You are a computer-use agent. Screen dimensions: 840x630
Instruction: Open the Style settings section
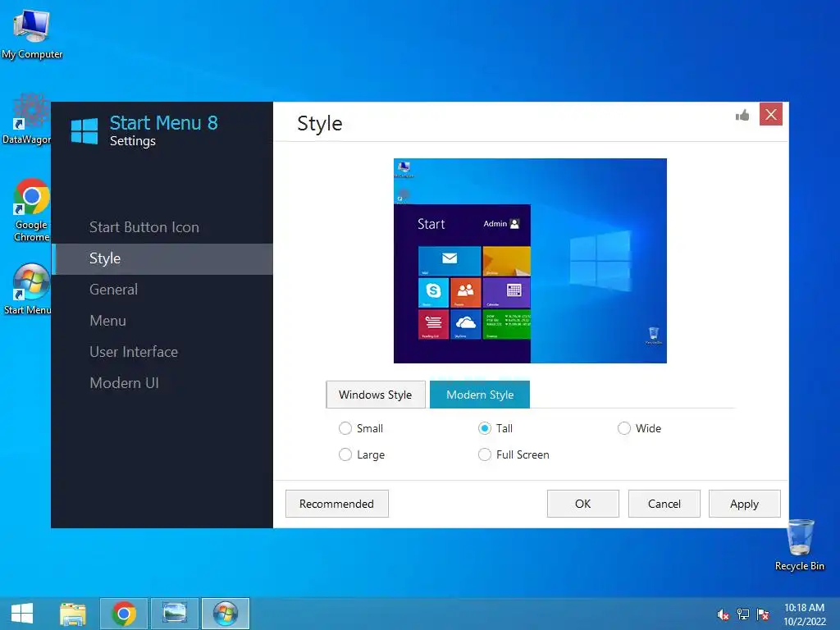tap(162, 258)
